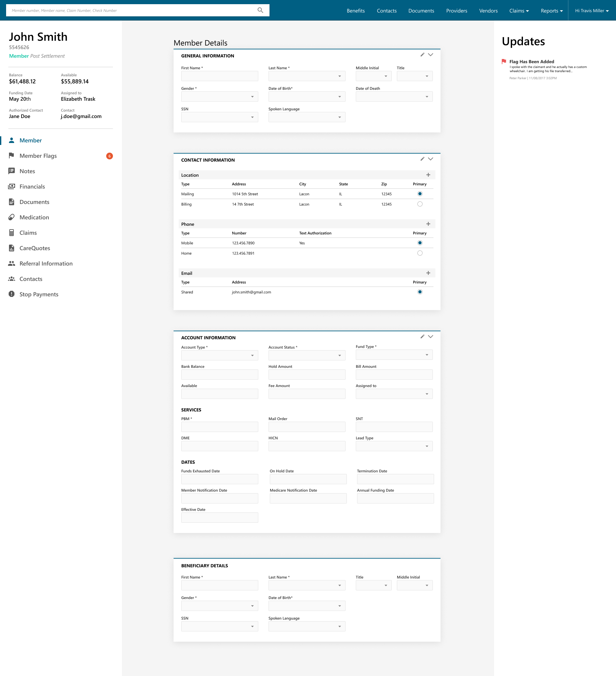Click the Stop Payments alert icon
Viewport: 616px width, 676px height.
(12, 294)
